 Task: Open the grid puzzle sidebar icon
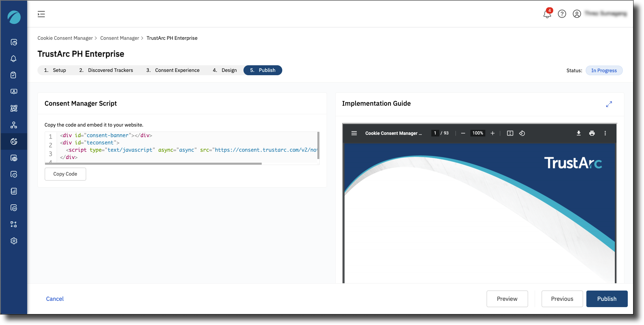[14, 108]
